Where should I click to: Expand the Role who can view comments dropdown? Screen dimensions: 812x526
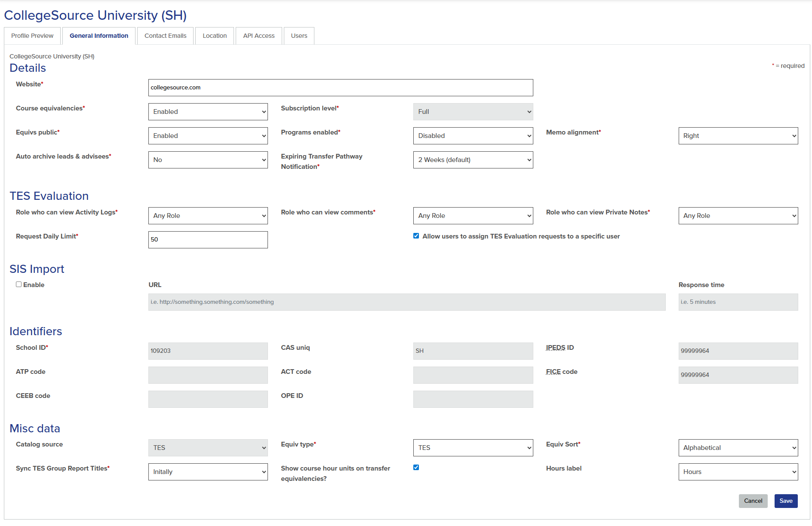tap(473, 215)
